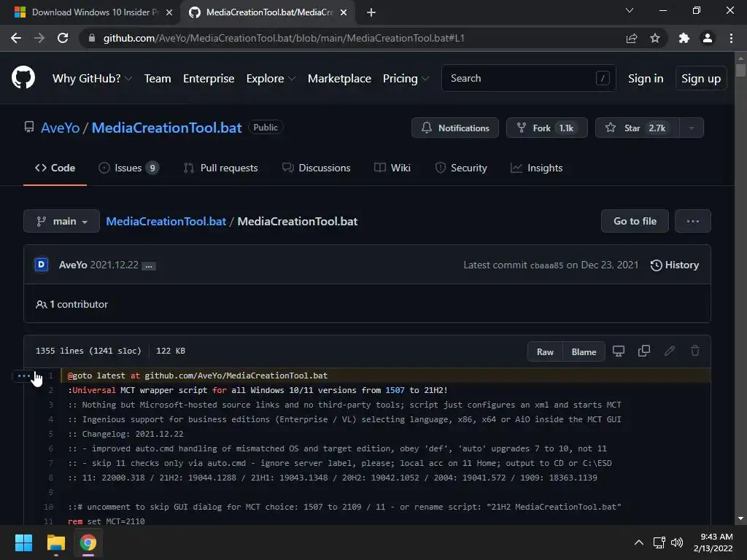The image size is (747, 560).
Task: Open the MediaCreationTool.bat repo title link
Action: pos(167,128)
